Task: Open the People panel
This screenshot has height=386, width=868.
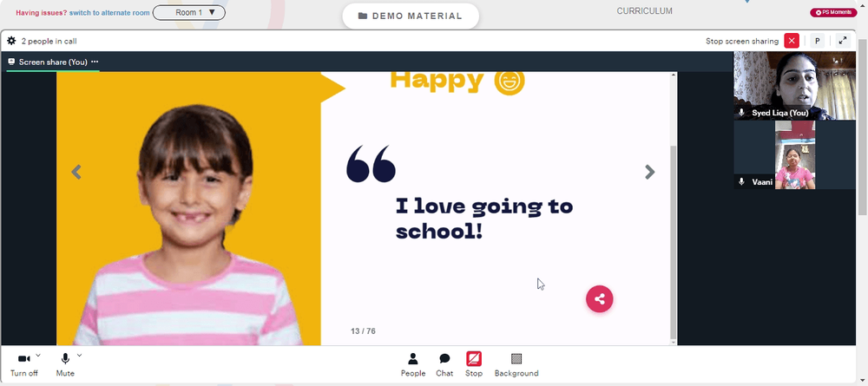Action: (413, 365)
